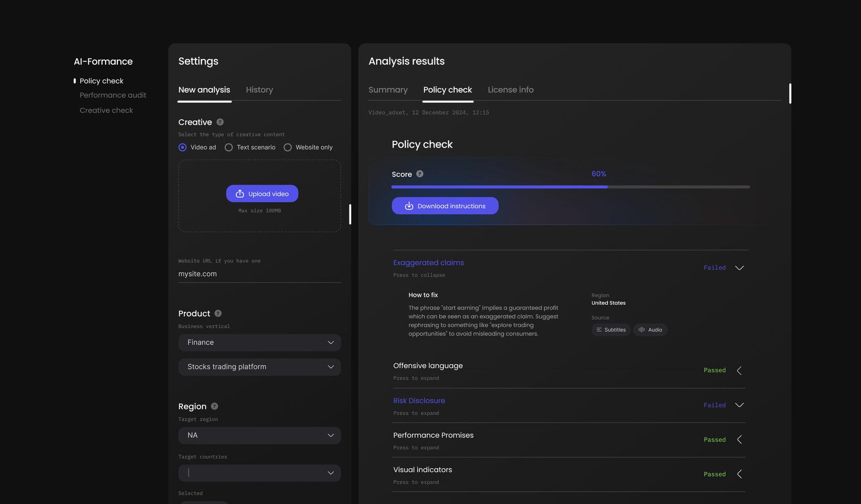The height and width of the screenshot is (504, 861).
Task: Switch to the History tab
Action: tap(259, 90)
